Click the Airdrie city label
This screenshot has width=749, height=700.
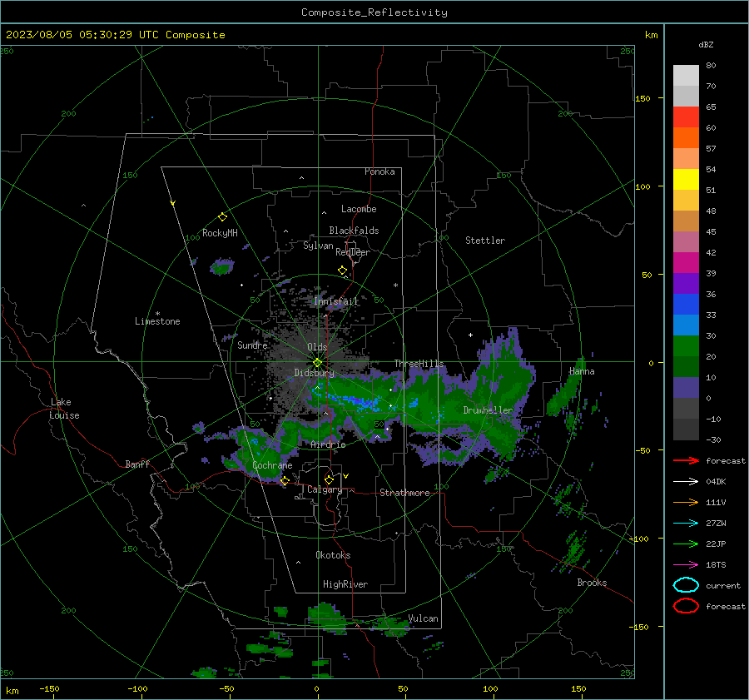tap(328, 444)
